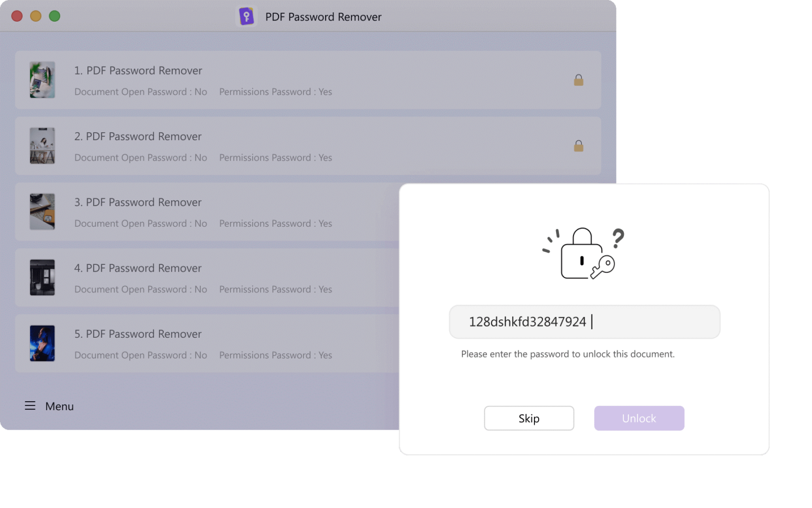Click the green zoom window button
812x508 pixels.
54,16
